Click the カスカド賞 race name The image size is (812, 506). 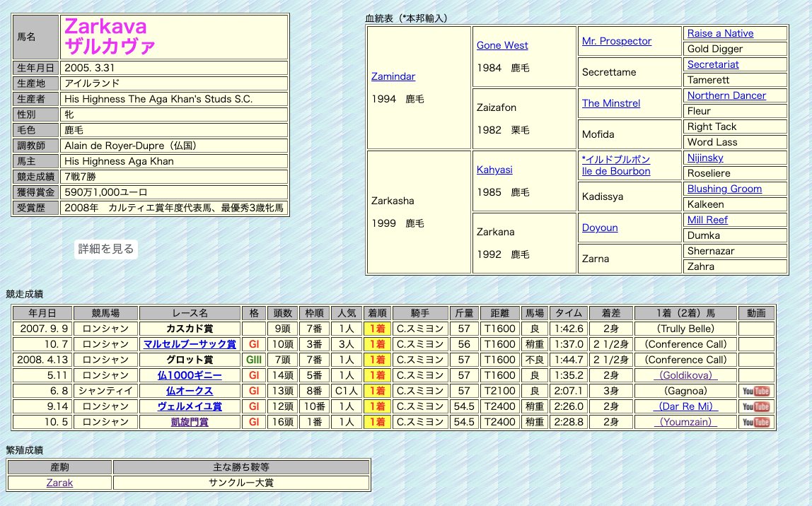190,329
